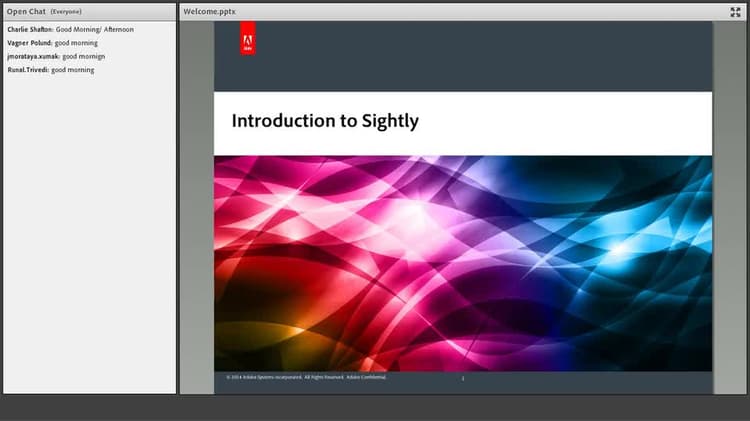Viewport: 750px width, 421px height.
Task: Click Charlie Shafton's chat message
Action: click(70, 29)
